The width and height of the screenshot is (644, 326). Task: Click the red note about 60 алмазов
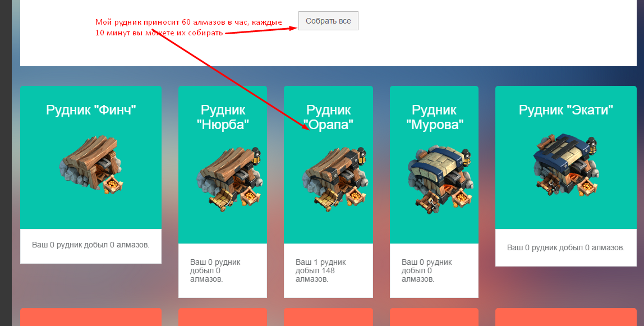pyautogui.click(x=188, y=27)
